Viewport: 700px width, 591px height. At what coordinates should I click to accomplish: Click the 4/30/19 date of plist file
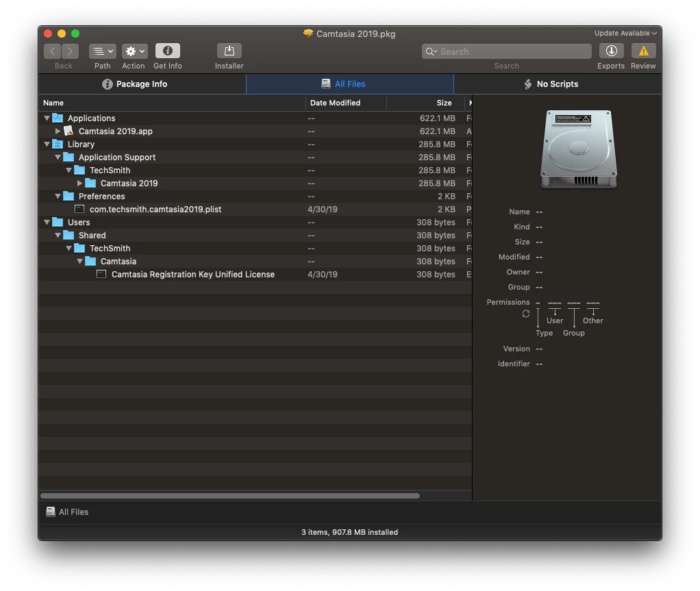(323, 209)
